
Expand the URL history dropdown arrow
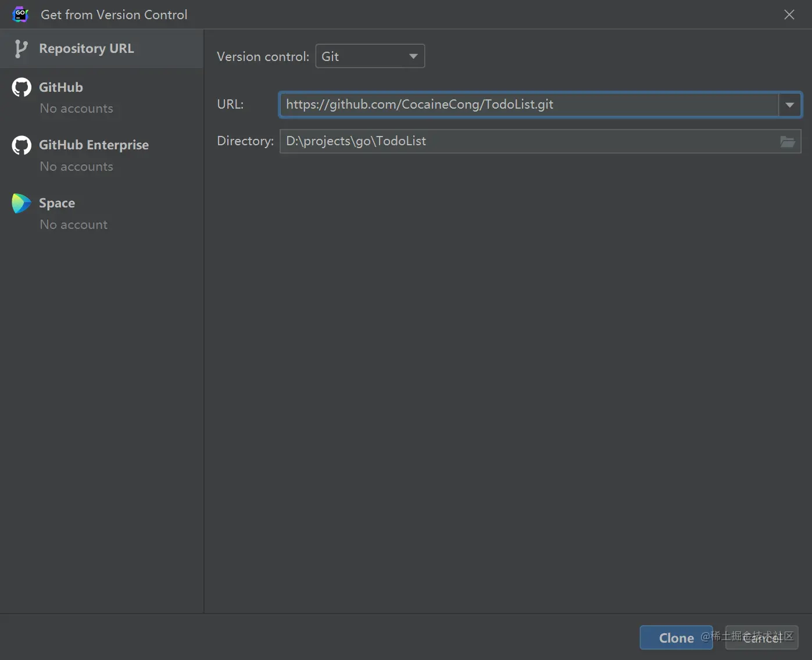tap(790, 105)
